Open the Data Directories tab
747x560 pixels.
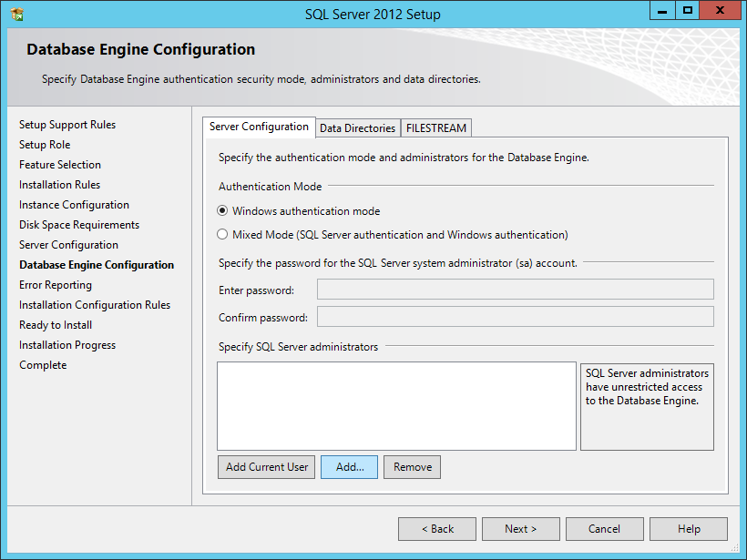(358, 128)
